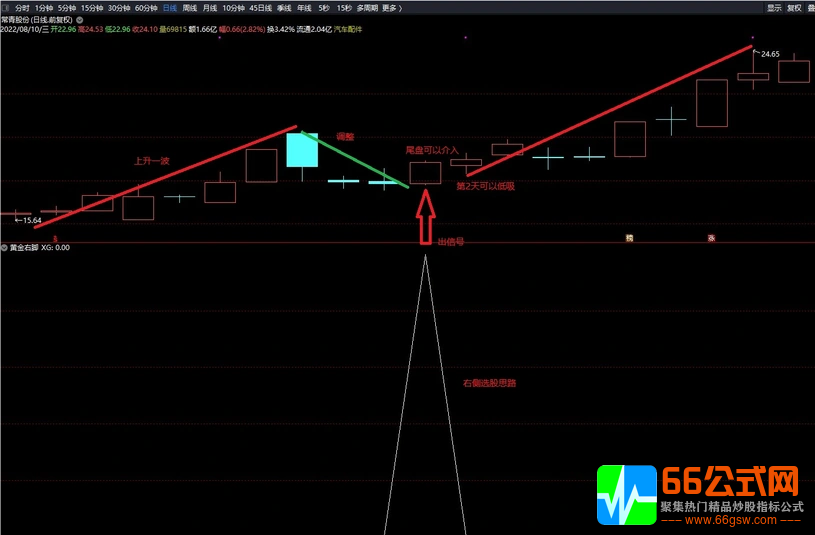Click the orange 涨 marker icon
This screenshot has width=815, height=535.
click(711, 238)
